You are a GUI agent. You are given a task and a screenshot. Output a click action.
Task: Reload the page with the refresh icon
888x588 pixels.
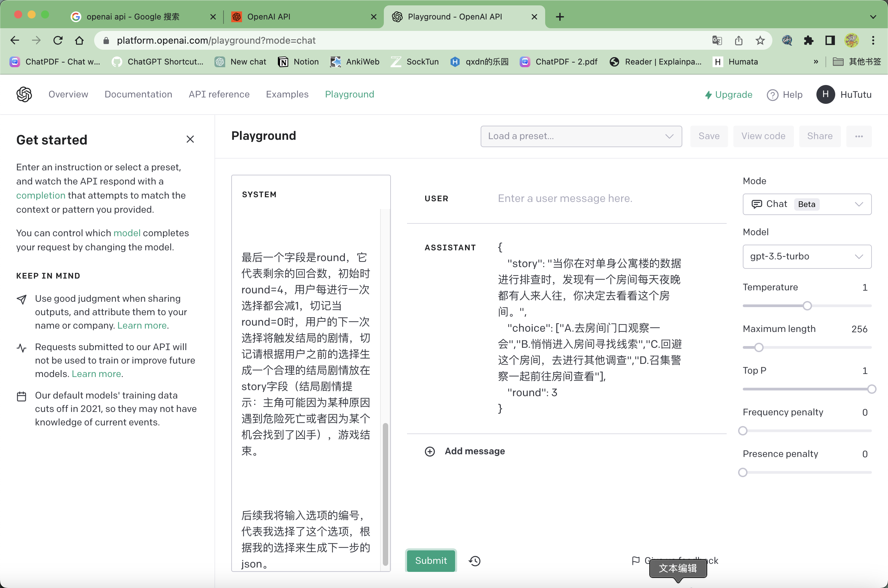click(58, 41)
